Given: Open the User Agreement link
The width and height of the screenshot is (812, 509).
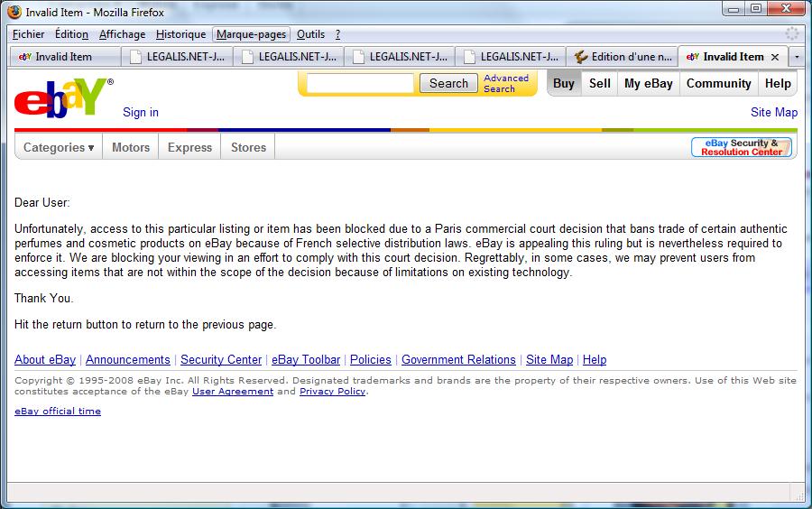Looking at the screenshot, I should (233, 392).
